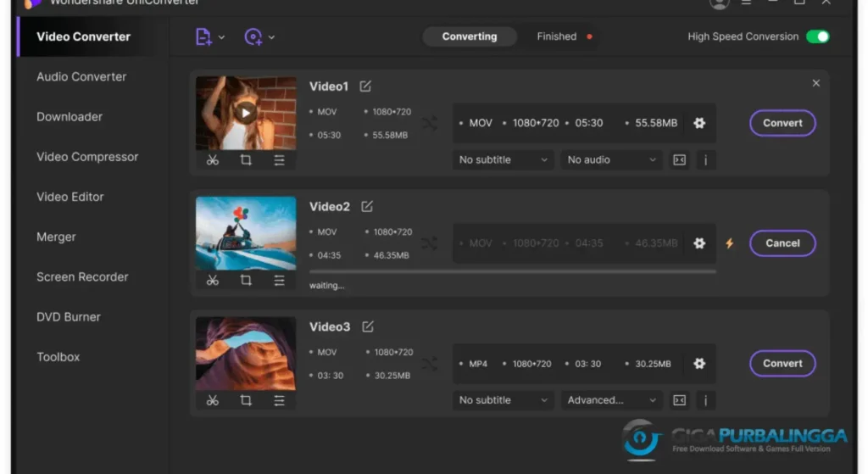Rename Video2 with the edit icon
This screenshot has width=868, height=474.
click(367, 207)
